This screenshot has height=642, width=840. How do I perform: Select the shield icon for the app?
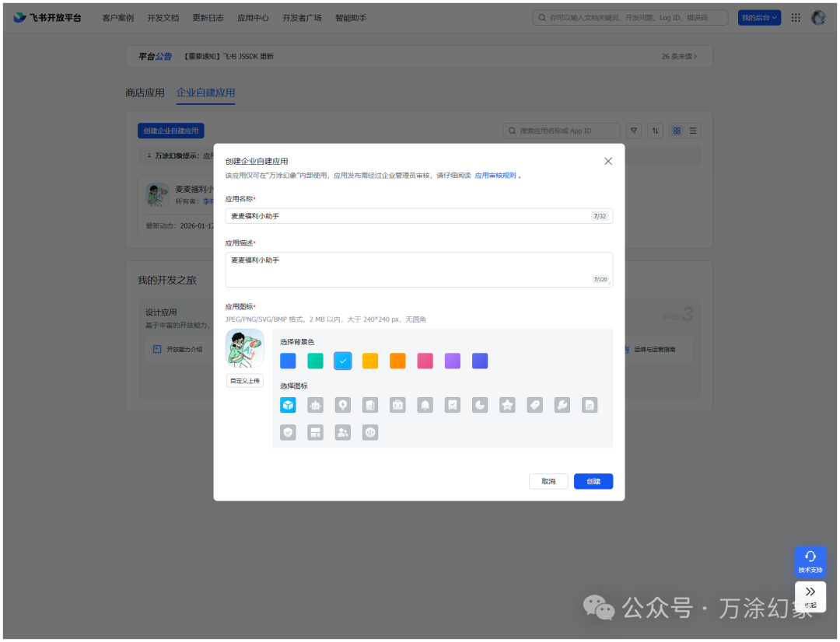[x=288, y=432]
